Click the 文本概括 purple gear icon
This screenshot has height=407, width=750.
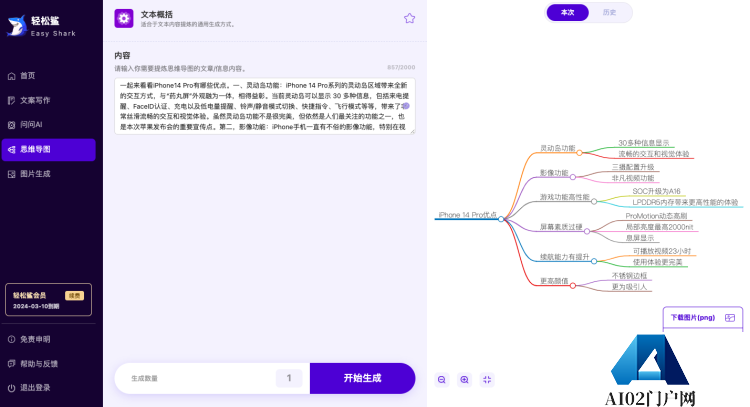click(x=124, y=19)
